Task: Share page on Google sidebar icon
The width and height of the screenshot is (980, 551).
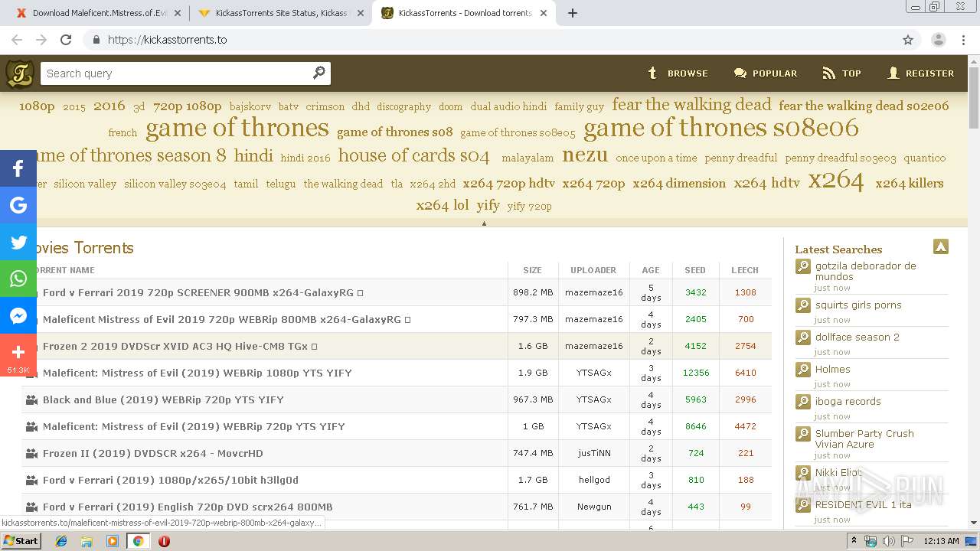Action: pyautogui.click(x=18, y=205)
